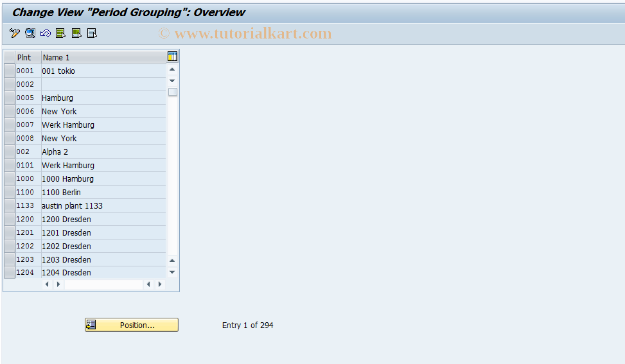Click the right-side horizontal scroll right arrow
Screen dimensions: 625x364
pos(160,284)
